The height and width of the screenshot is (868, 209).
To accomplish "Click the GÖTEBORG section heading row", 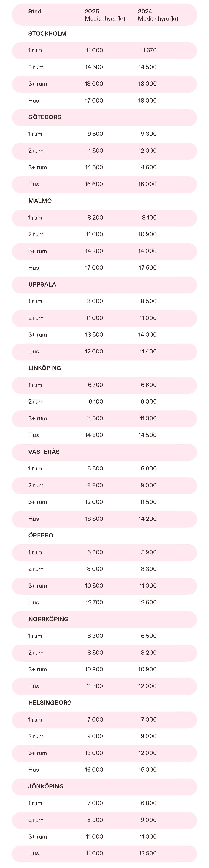I will (x=45, y=117).
